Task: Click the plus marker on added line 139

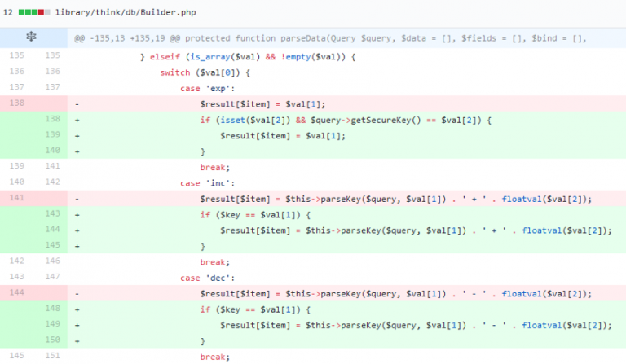Action: (x=77, y=135)
